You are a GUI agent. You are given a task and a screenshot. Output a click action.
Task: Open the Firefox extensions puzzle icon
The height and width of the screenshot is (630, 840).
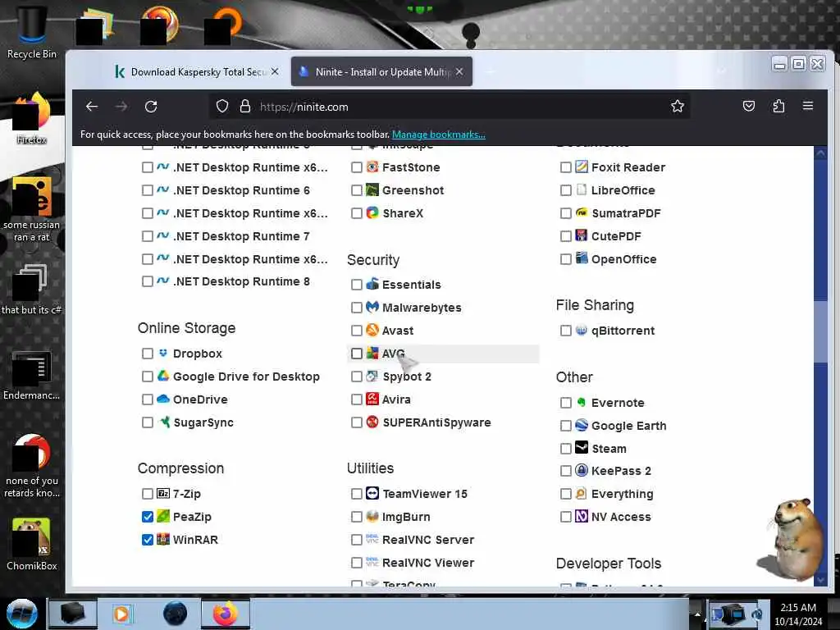coord(778,106)
